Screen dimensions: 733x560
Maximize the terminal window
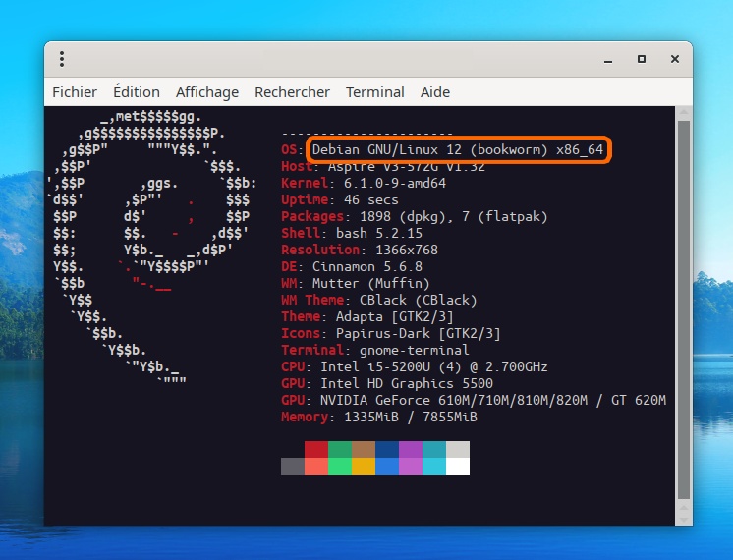[642, 59]
